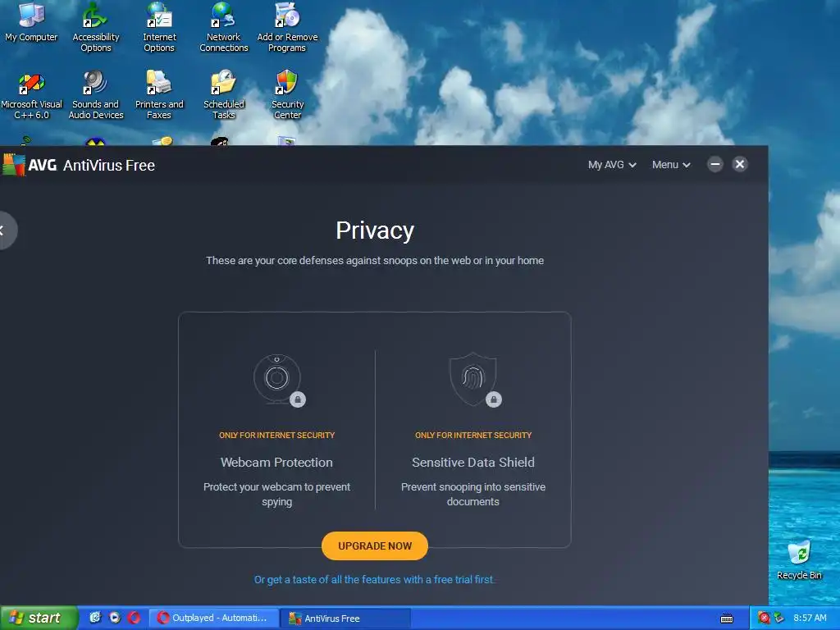840x630 pixels.
Task: Open My Computer desktop icon
Action: click(x=31, y=22)
